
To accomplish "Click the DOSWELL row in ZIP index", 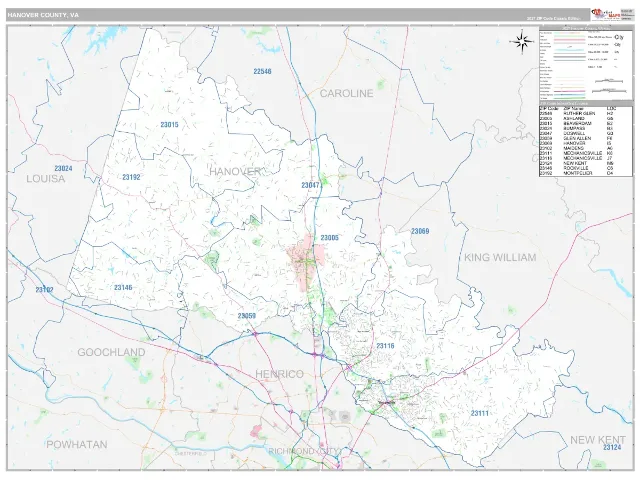I will pyautogui.click(x=585, y=133).
